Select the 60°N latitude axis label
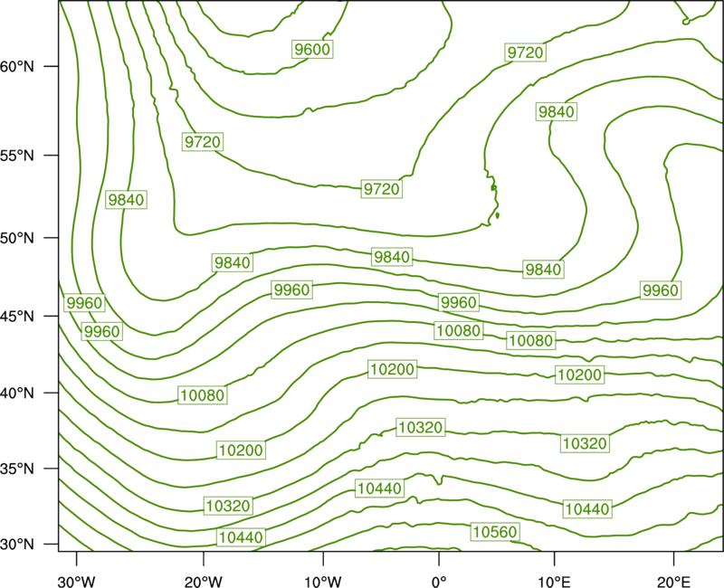Viewport: 724px width, 588px height. (x=17, y=66)
